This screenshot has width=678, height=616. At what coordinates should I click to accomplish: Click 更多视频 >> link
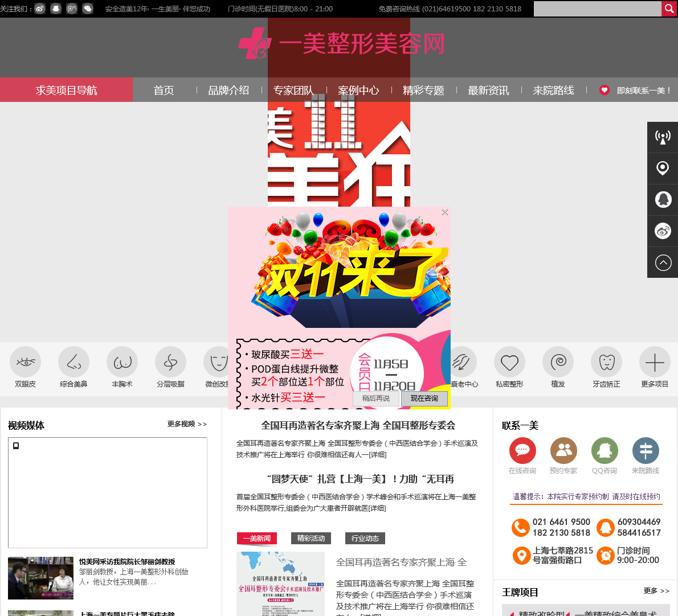[187, 424]
